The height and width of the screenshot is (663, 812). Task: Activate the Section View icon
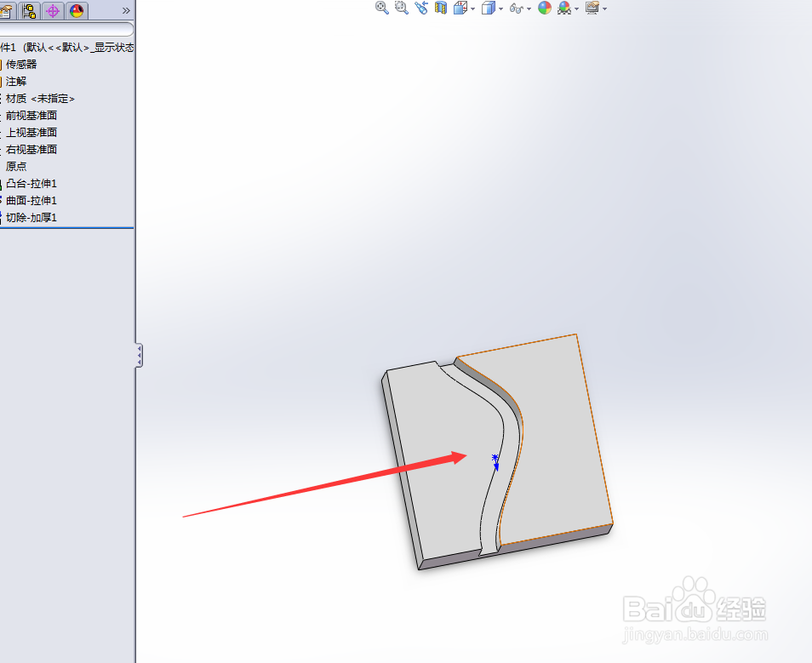441,8
